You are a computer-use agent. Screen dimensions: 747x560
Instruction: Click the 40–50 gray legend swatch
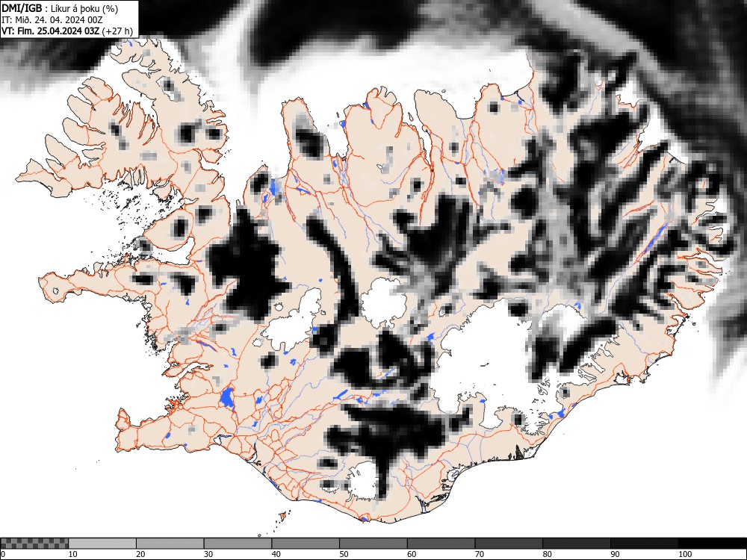(x=306, y=544)
